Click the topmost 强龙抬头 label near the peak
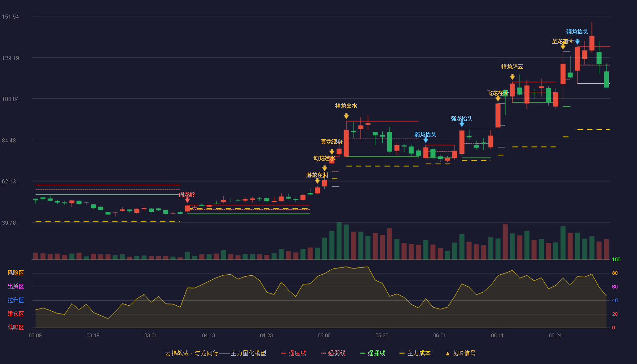This screenshot has width=637, height=364. pyautogui.click(x=577, y=32)
